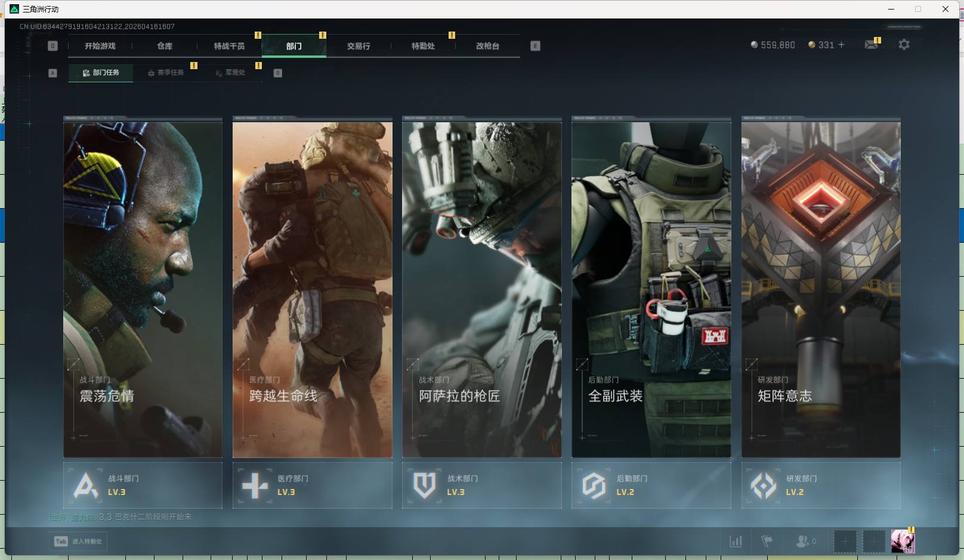Open the statistics bar chart icon
Viewport: 964px width, 560px height.
coord(736,542)
